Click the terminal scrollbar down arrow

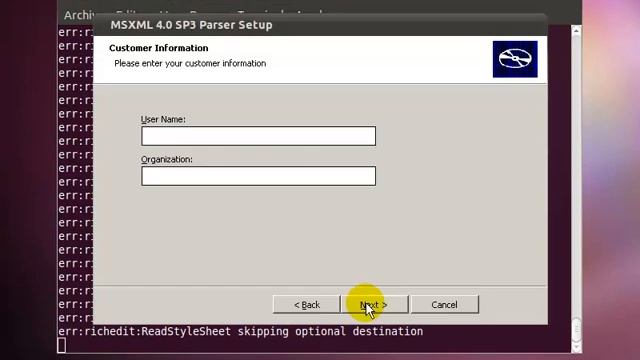coord(576,347)
